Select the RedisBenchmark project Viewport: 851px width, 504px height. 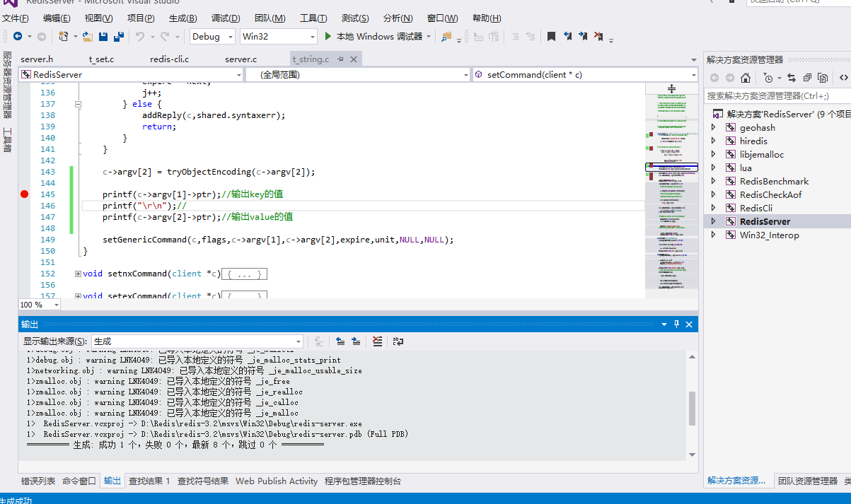[x=774, y=181]
